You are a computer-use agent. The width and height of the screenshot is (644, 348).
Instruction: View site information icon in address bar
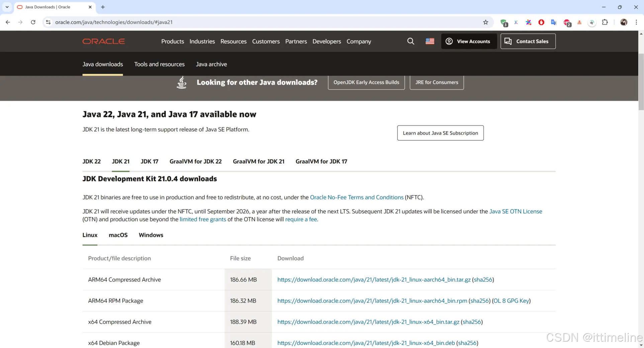pyautogui.click(x=48, y=22)
